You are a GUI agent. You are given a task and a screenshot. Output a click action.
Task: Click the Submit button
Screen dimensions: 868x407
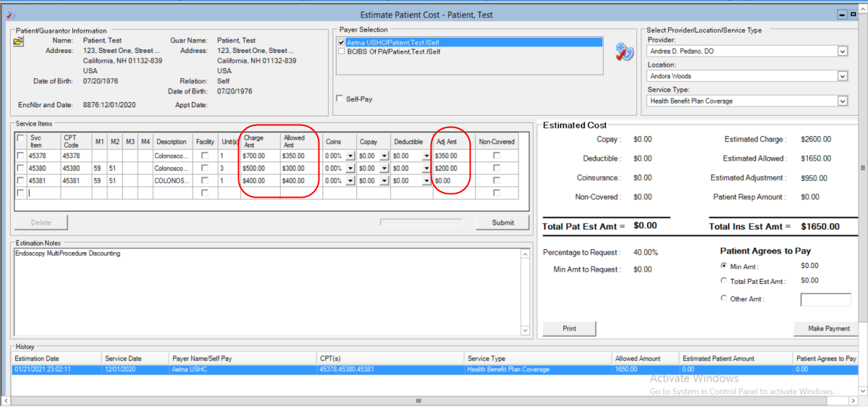(502, 222)
